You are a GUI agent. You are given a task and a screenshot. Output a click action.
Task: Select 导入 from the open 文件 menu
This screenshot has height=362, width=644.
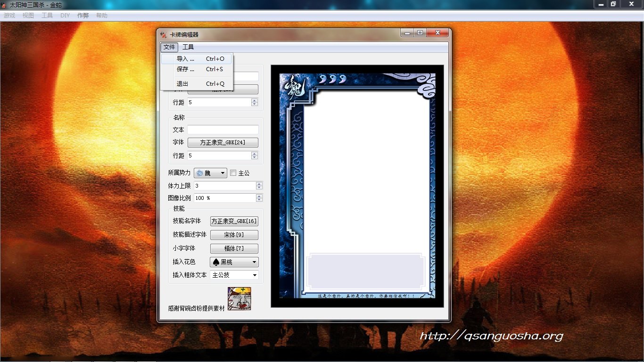[186, 58]
